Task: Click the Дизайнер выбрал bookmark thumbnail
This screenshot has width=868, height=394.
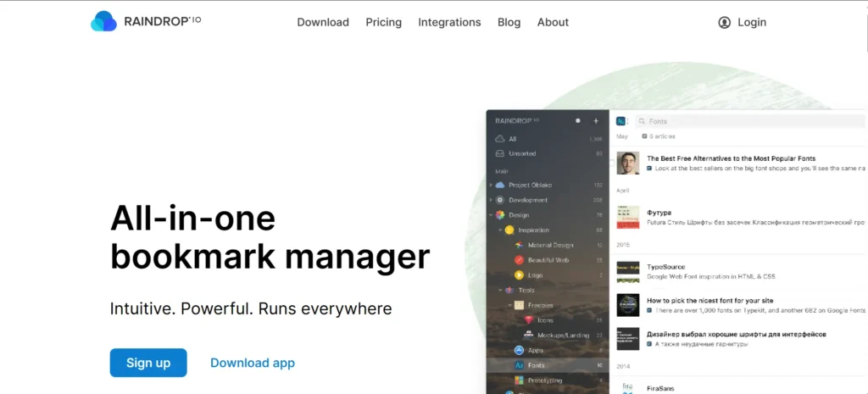Action: click(628, 339)
